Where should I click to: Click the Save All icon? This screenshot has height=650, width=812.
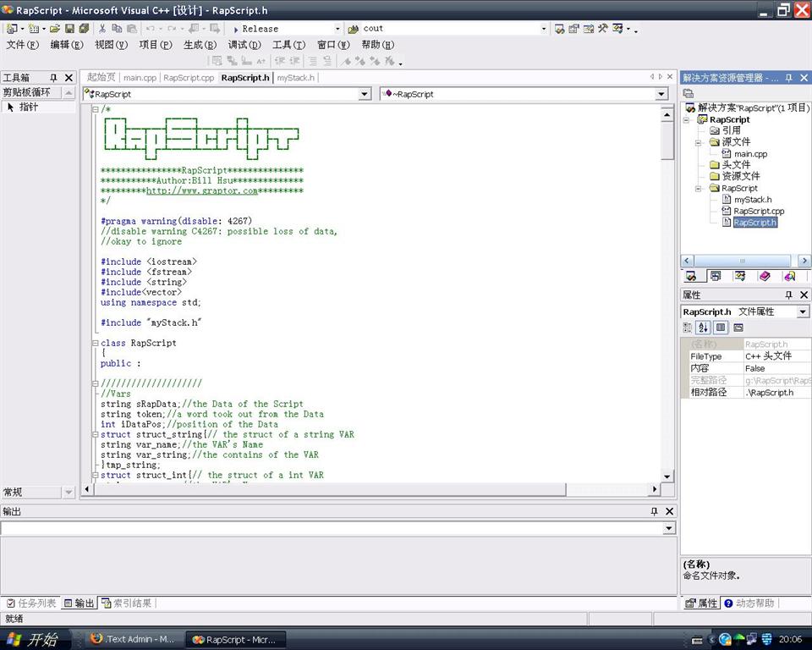84,29
